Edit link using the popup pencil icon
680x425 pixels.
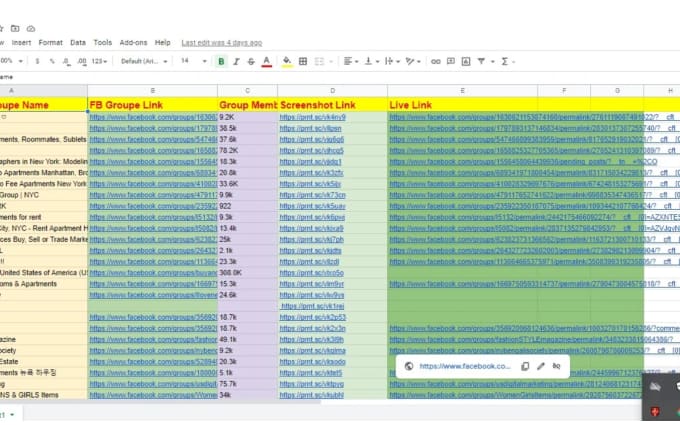(541, 366)
